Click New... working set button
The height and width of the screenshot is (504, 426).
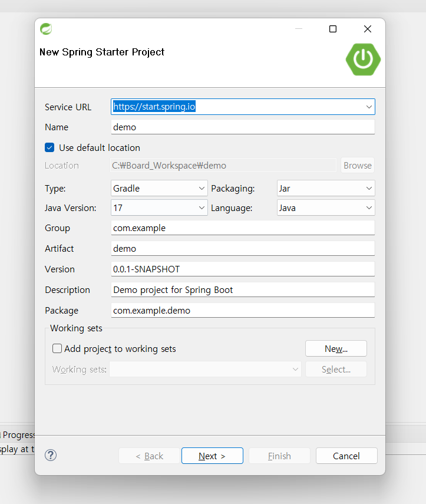click(336, 348)
